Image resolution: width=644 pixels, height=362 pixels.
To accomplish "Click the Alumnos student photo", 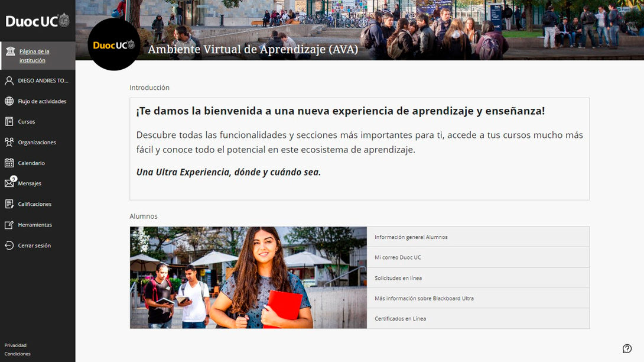I will point(249,277).
